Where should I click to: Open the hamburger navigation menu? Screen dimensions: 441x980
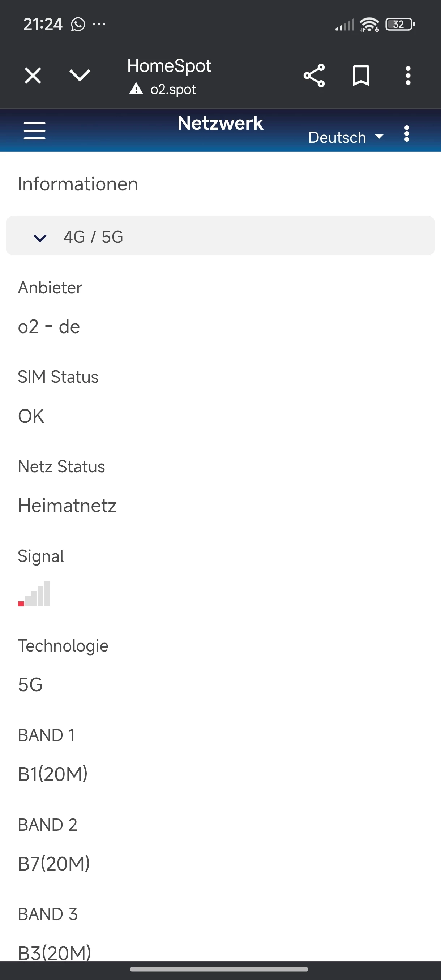coord(35,131)
